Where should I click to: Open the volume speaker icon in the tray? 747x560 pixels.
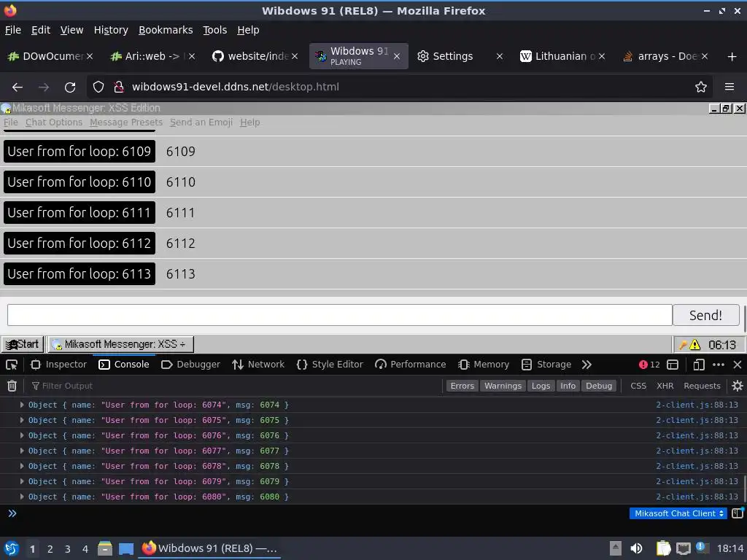click(x=636, y=548)
